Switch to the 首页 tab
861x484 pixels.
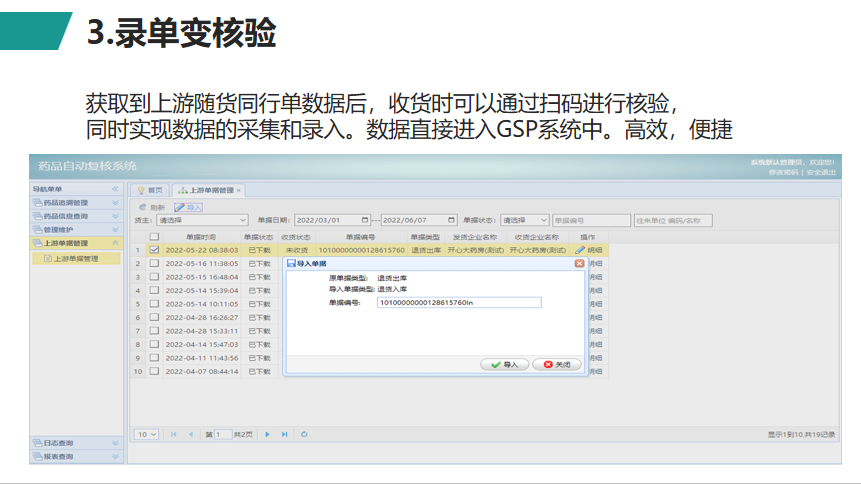[x=150, y=190]
